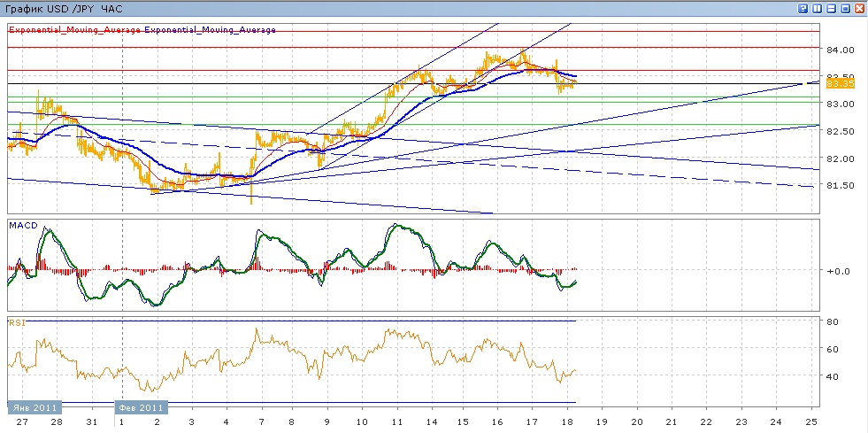Click the RSI 80 level label

833,322
